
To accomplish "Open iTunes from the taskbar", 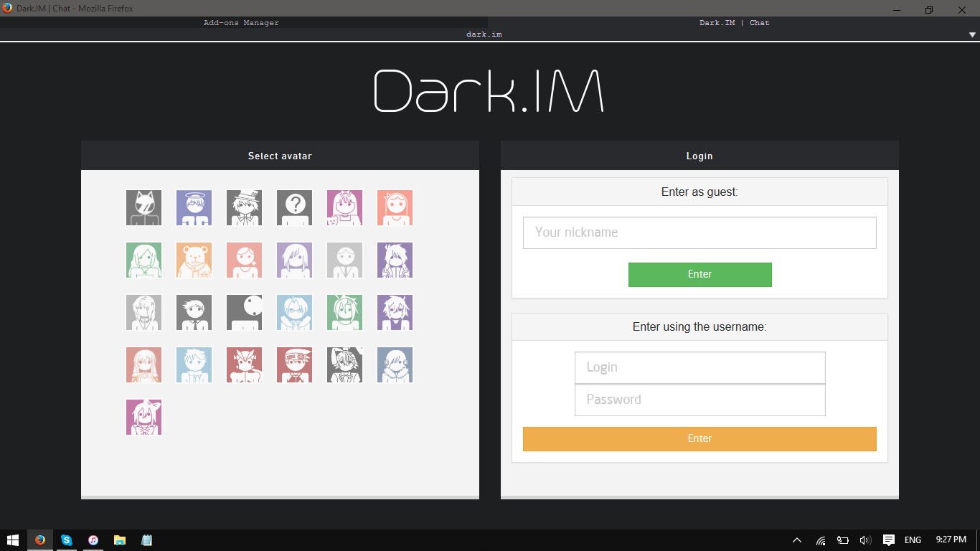I will (93, 540).
